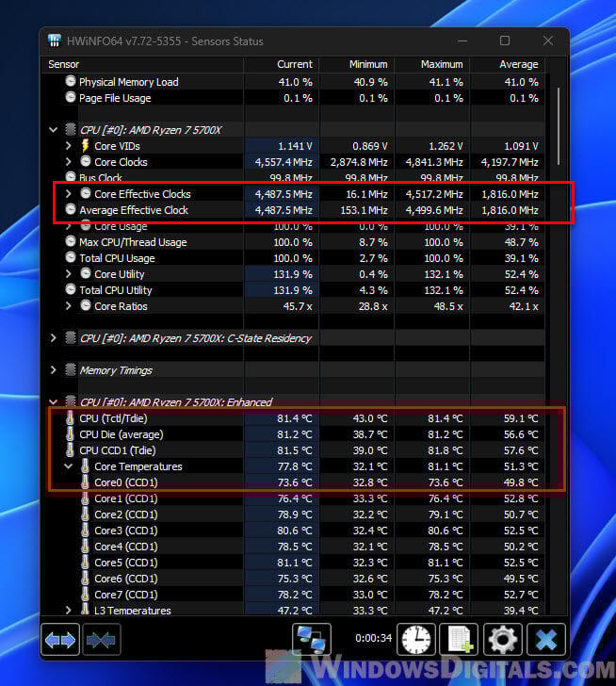Expand the Memory Timings group

click(53, 370)
